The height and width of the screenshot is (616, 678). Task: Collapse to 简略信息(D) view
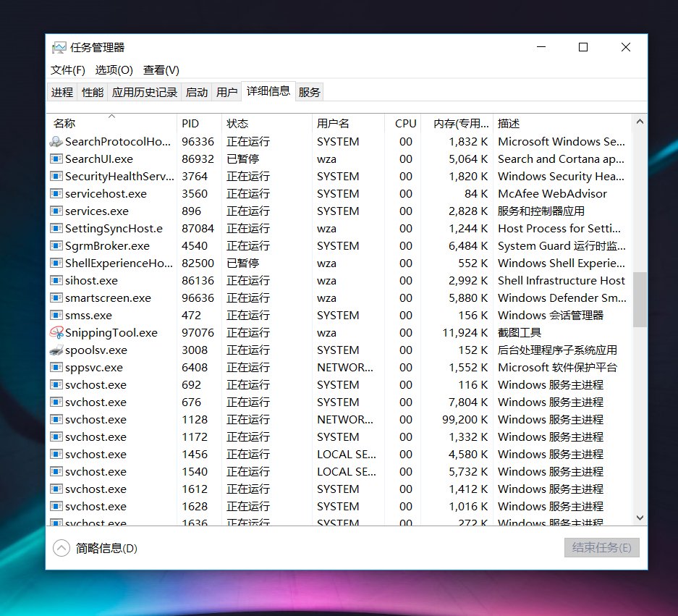pyautogui.click(x=95, y=548)
